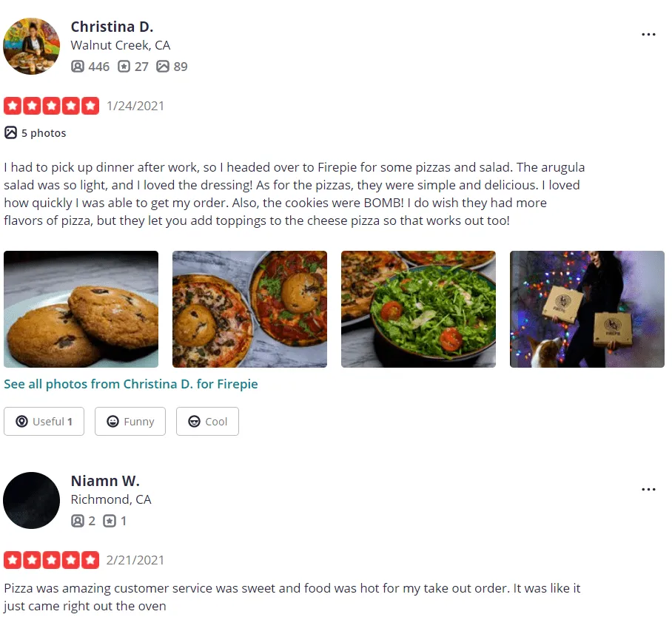
Task: Open the pizza boxes with lights photo
Action: coord(587,309)
